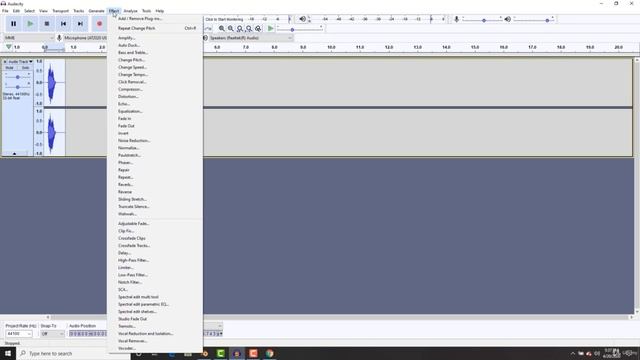
Task: Open the Chrome taskbar icon
Action: [269, 353]
